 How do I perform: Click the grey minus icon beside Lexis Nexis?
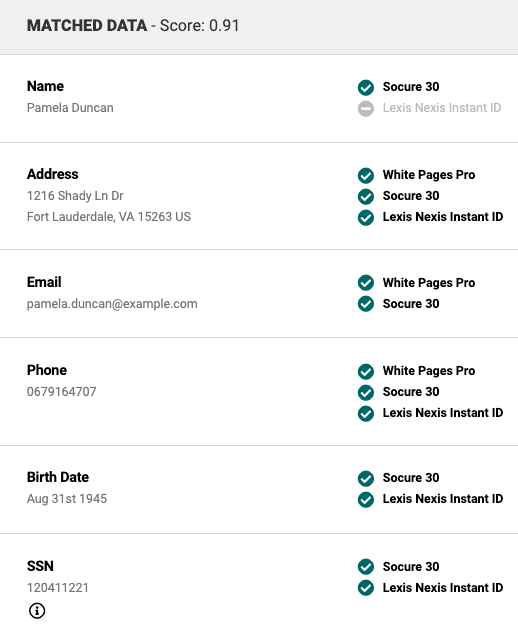[x=366, y=108]
